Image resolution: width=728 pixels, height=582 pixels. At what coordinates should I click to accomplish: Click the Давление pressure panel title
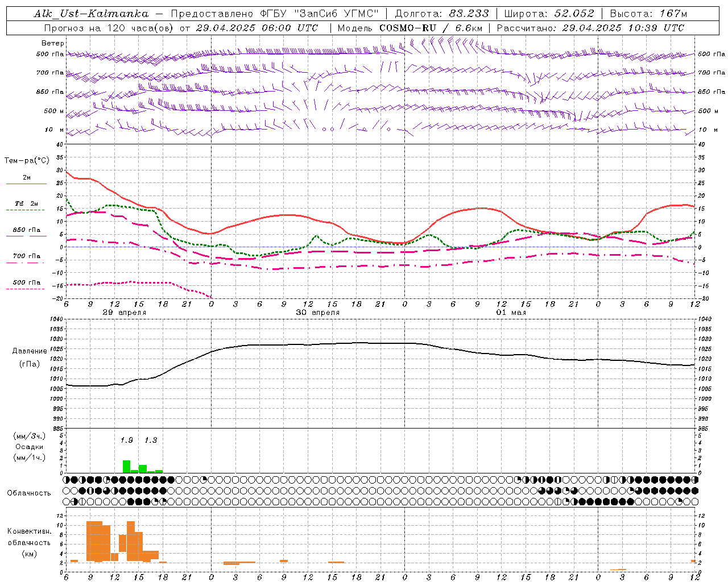point(30,351)
